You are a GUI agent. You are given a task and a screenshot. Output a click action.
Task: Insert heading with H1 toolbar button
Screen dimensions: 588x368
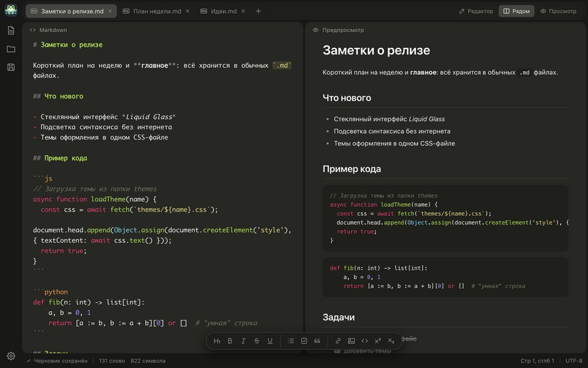tap(217, 341)
